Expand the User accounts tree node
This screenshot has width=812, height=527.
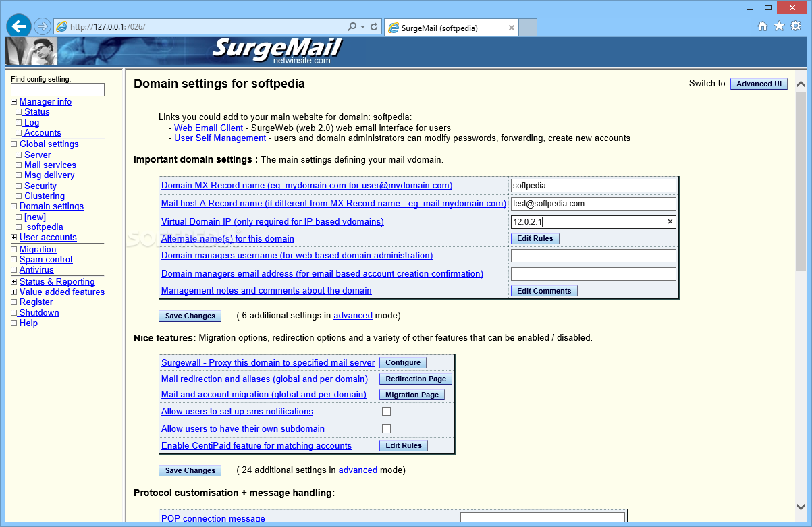pos(13,238)
